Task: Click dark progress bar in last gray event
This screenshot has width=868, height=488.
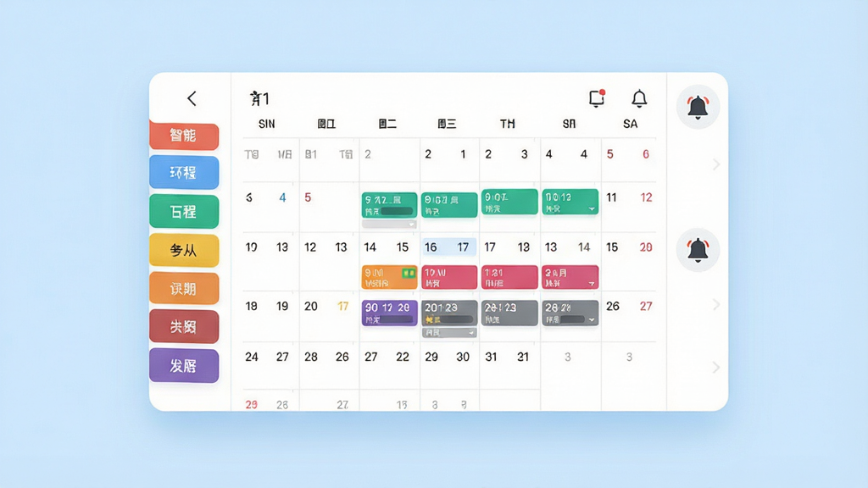Action: (572, 319)
